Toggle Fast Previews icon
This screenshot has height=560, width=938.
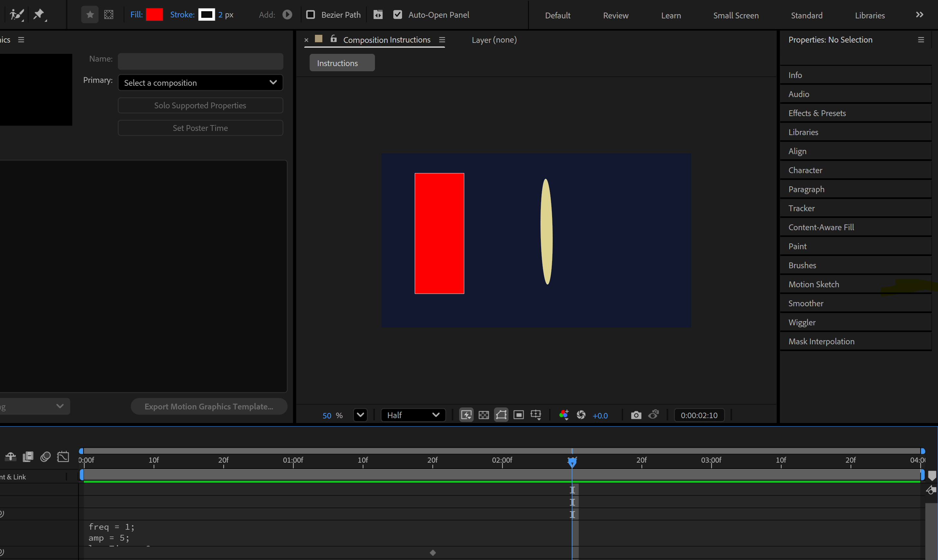(466, 415)
